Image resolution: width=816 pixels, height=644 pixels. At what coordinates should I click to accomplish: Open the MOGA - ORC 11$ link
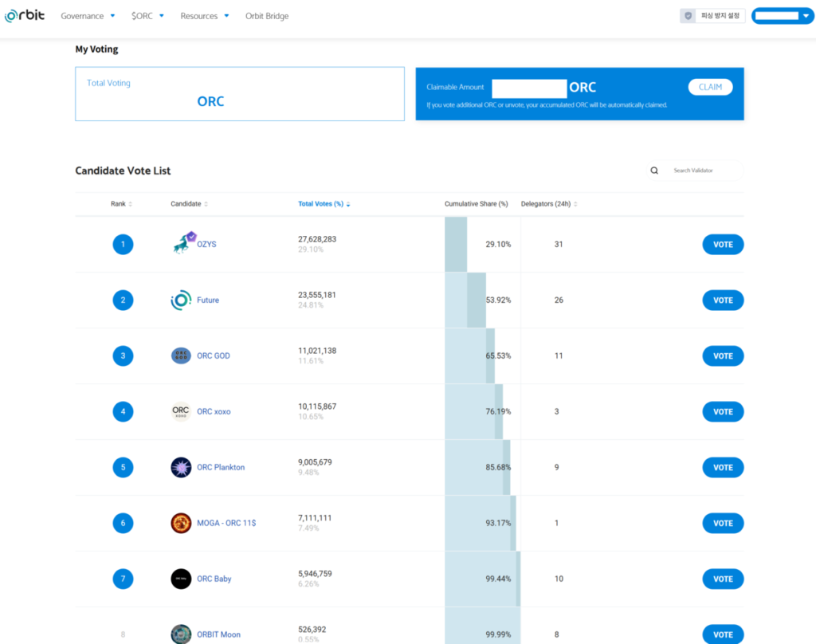tap(226, 523)
